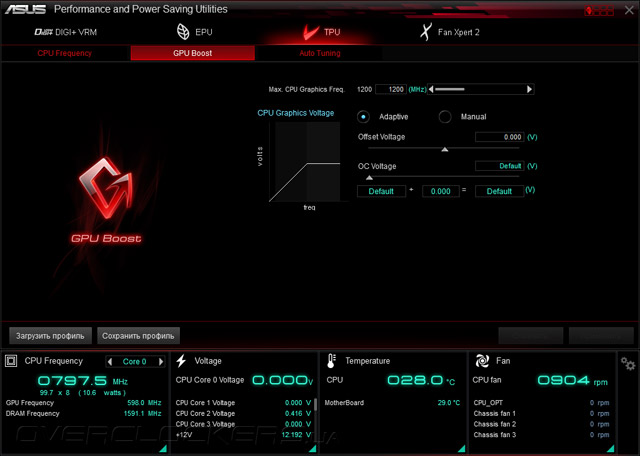
Task: Click the graphics frequency slider track
Action: click(x=480, y=89)
